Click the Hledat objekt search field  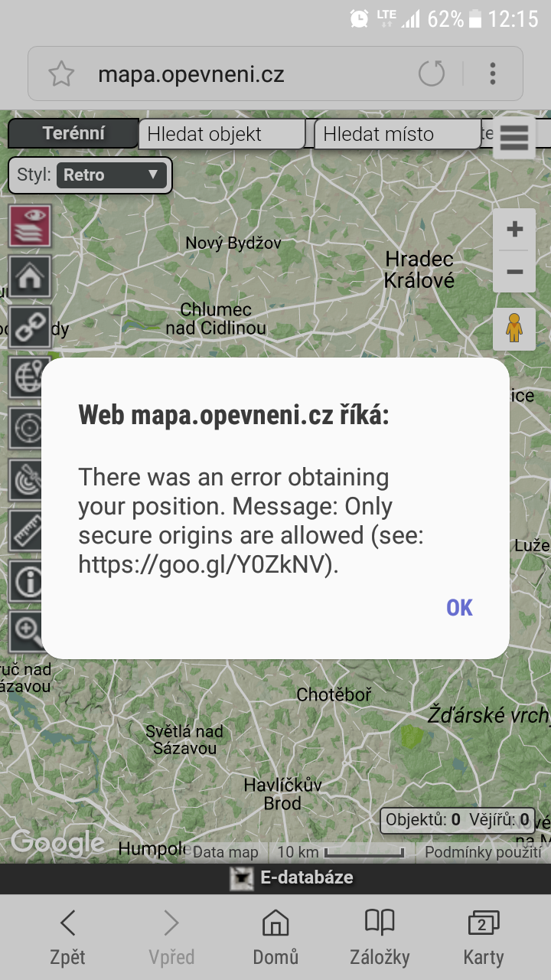(222, 134)
